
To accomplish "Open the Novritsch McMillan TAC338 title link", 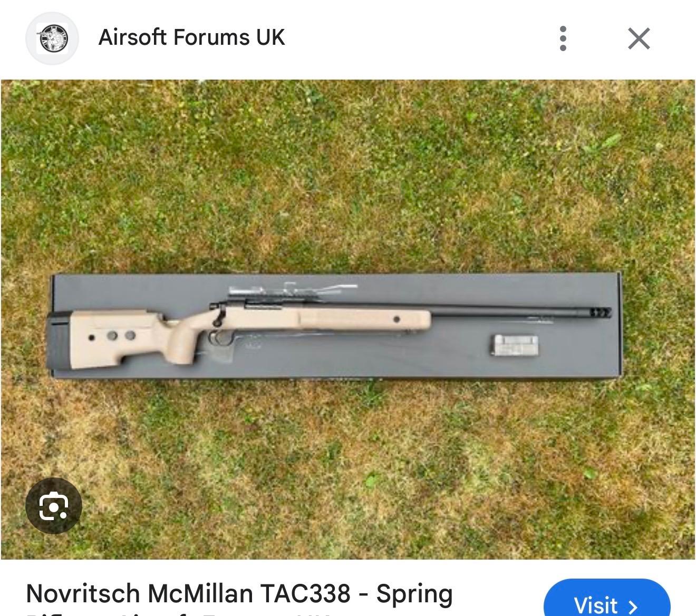I will [239, 594].
